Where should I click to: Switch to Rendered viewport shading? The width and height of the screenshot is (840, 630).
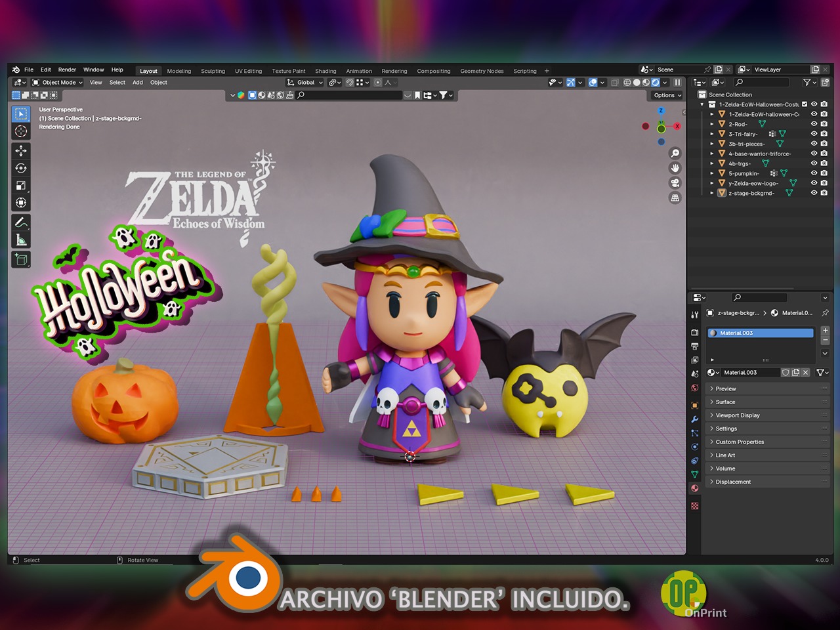pos(655,83)
